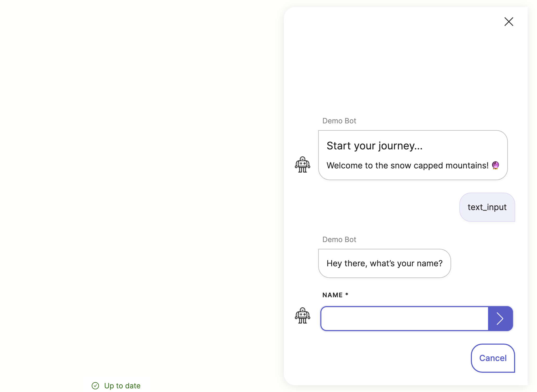
Task: Click robot avatar beside welcome message
Action: (302, 165)
